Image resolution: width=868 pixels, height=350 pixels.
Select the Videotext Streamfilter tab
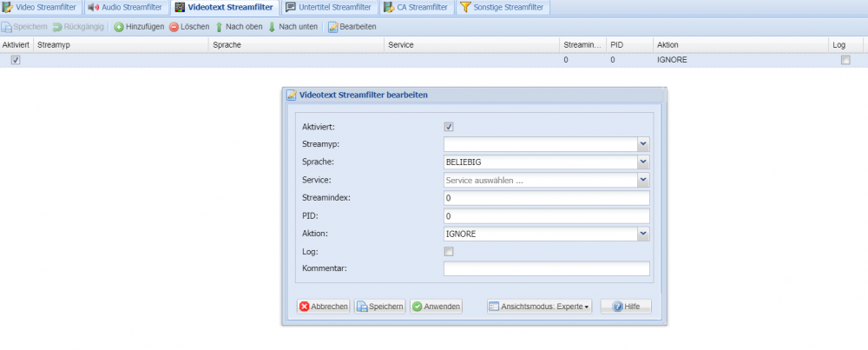tap(224, 8)
